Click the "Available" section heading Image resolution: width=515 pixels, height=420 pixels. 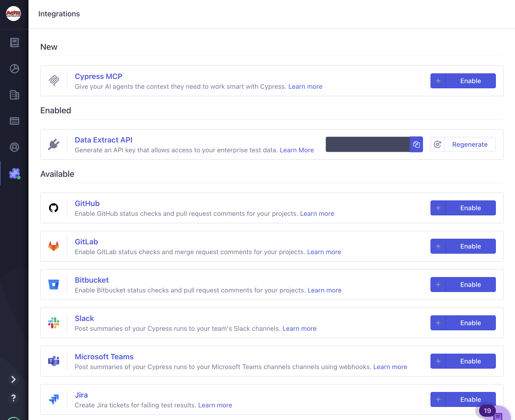point(57,174)
